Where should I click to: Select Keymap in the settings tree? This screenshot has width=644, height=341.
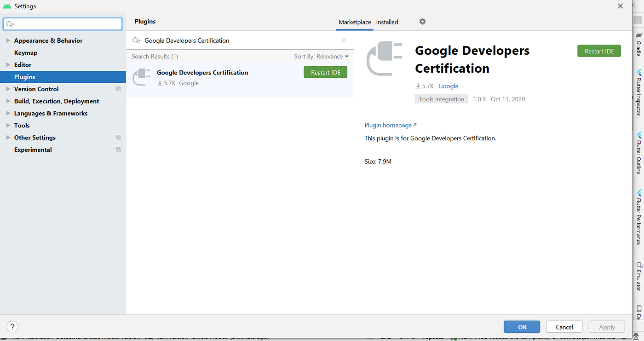pos(26,52)
